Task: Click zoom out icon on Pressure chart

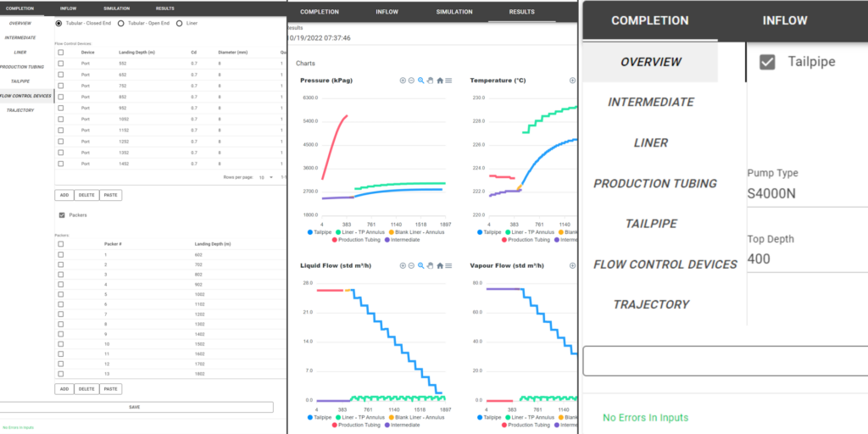Action: (411, 81)
